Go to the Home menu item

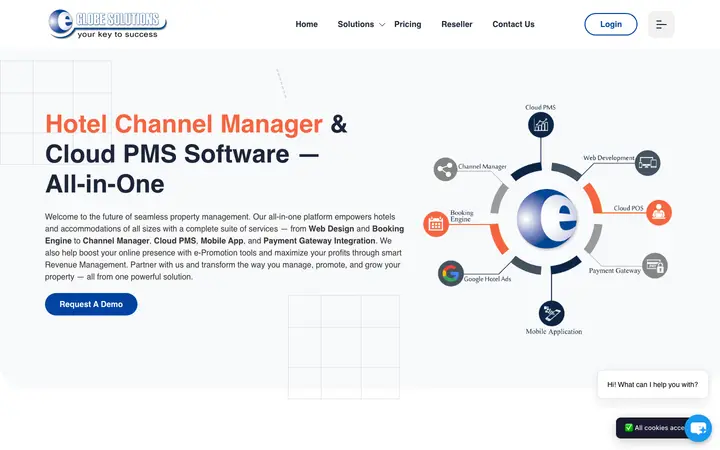(x=306, y=24)
